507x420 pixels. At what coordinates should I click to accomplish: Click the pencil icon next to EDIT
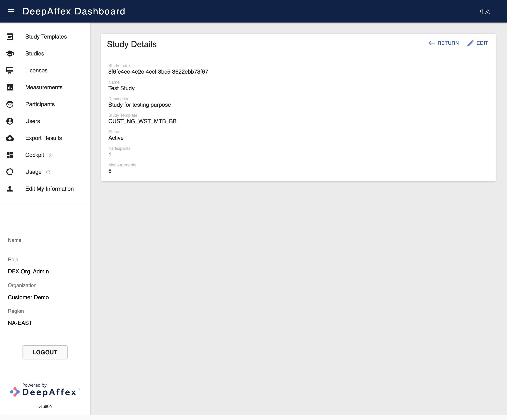[x=471, y=43]
